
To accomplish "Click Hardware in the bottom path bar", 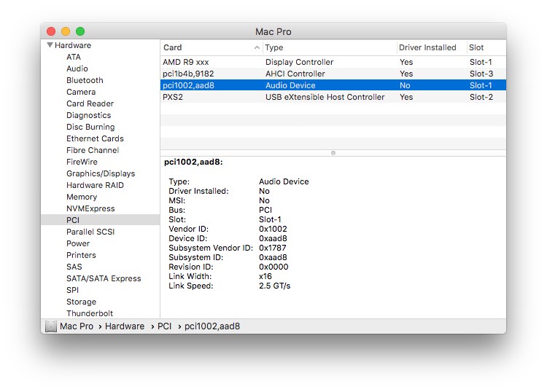I will (125, 326).
